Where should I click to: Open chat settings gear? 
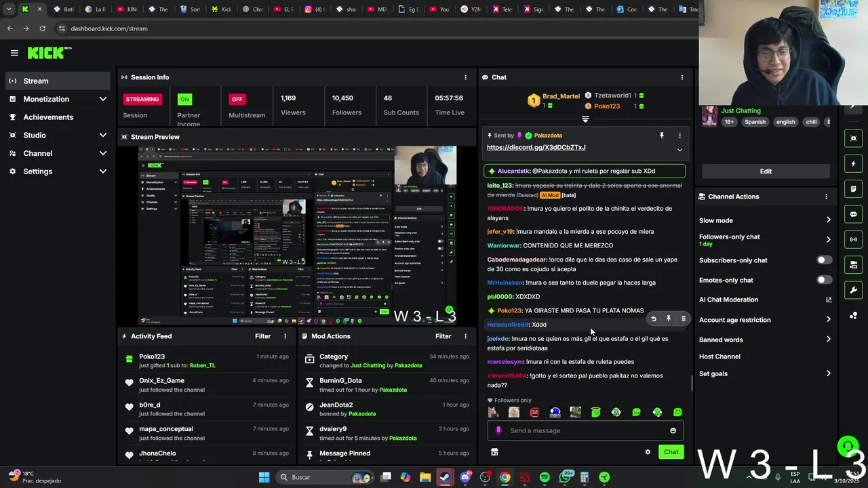coord(648,452)
